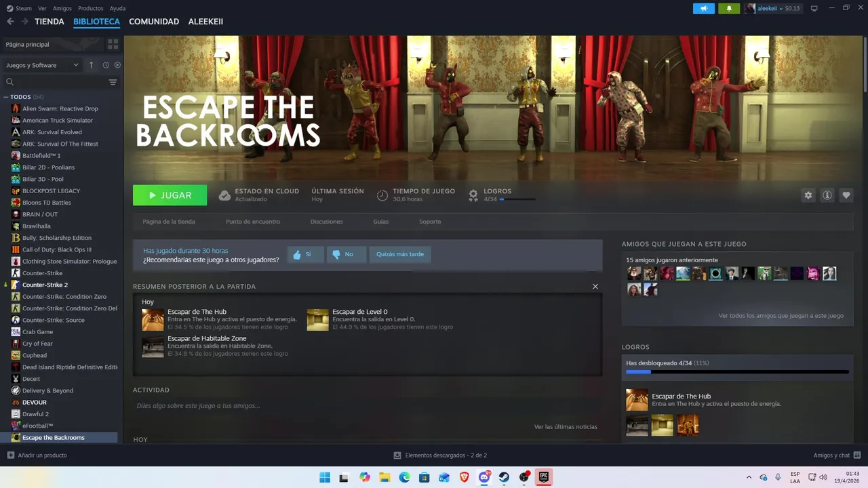Click the library search field
The height and width of the screenshot is (488, 868).
tap(54, 82)
